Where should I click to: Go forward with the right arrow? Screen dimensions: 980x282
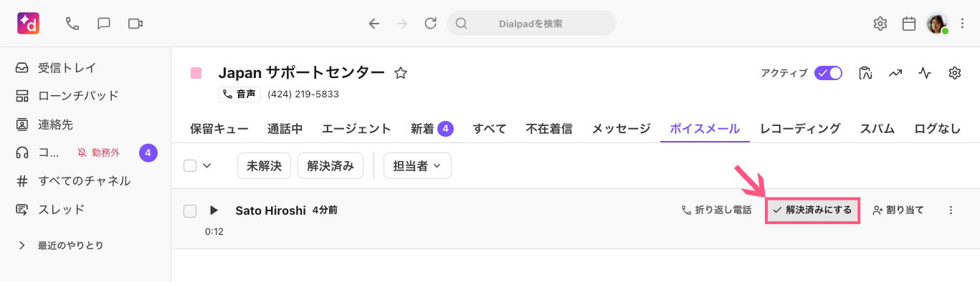click(x=402, y=24)
